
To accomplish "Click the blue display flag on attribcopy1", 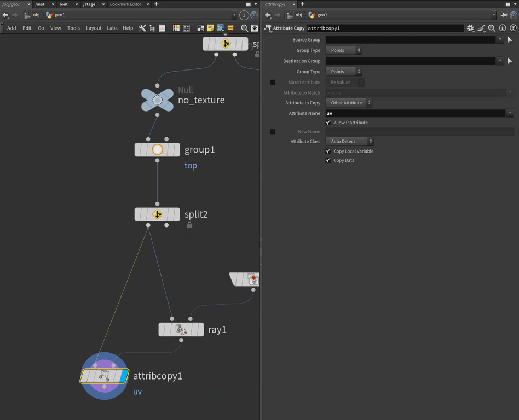I will point(123,376).
